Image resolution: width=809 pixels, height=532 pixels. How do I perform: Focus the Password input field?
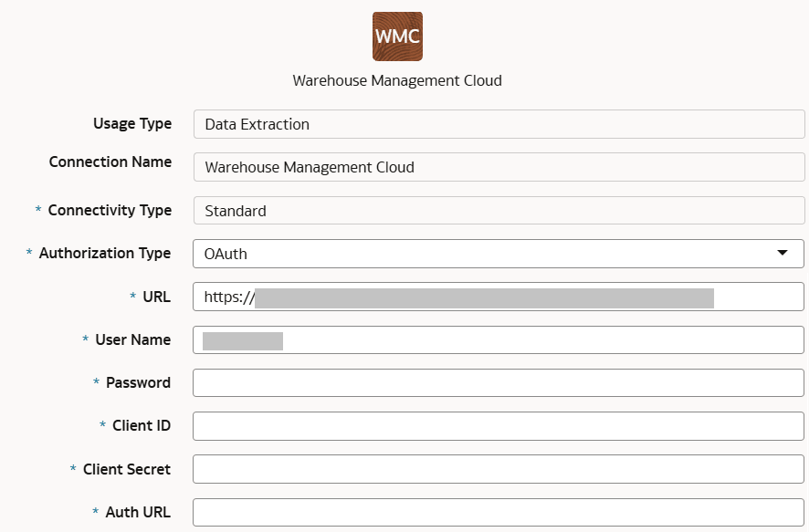point(499,382)
